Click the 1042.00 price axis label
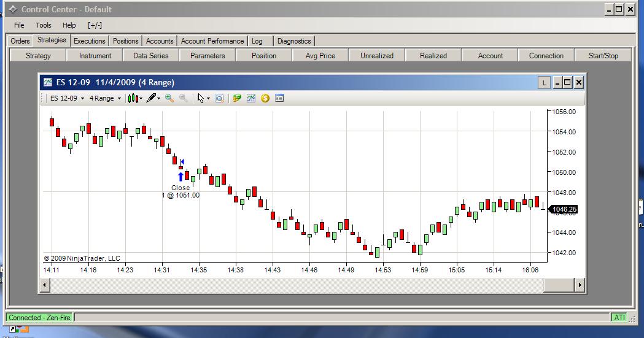644x338 pixels. click(564, 253)
